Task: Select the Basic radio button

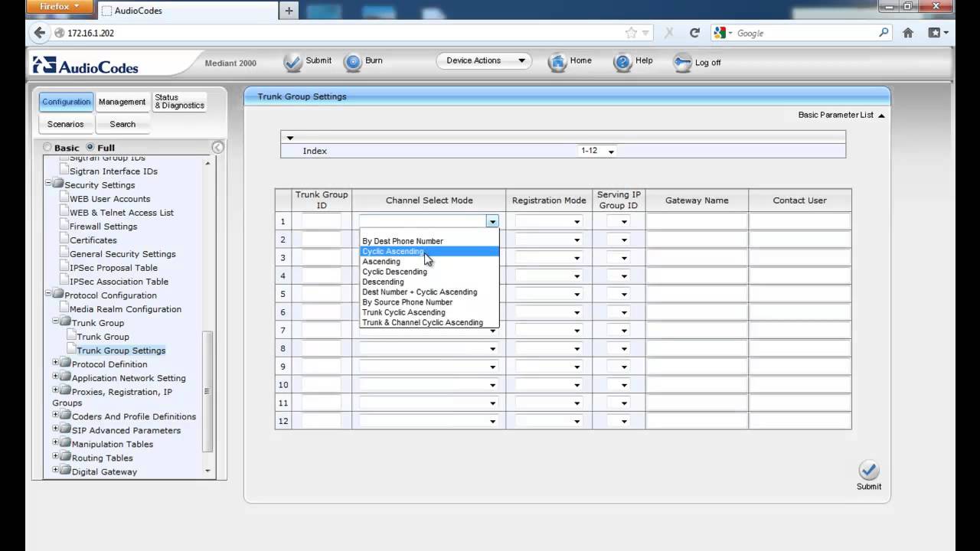Action: 47,147
